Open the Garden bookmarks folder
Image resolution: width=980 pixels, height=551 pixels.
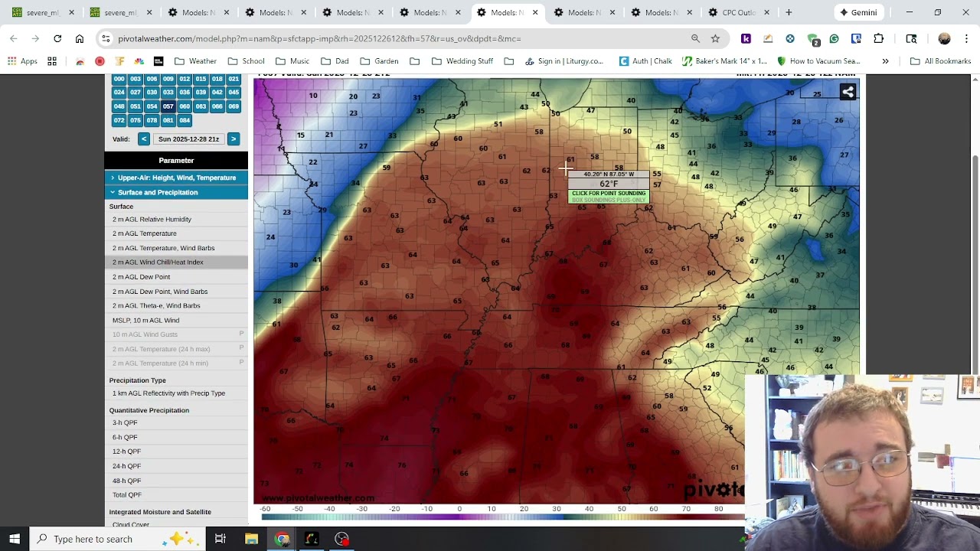pos(378,61)
